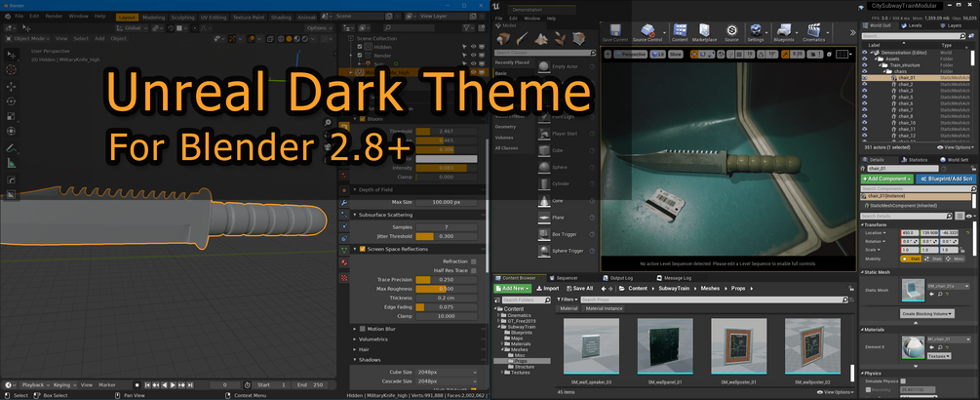Open the Filters dropdown in Content Browser
980x400 pixels.
click(x=567, y=300)
